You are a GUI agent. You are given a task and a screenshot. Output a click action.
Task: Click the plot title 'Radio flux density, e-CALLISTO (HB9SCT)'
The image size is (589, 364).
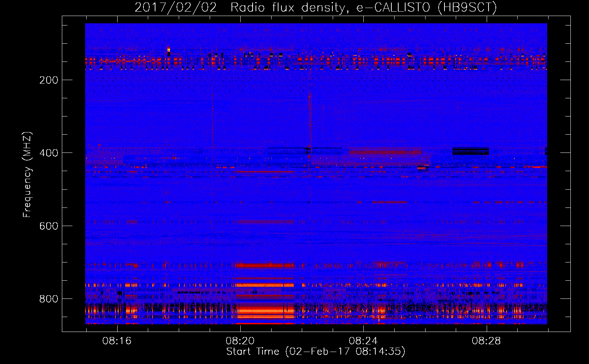(x=363, y=8)
